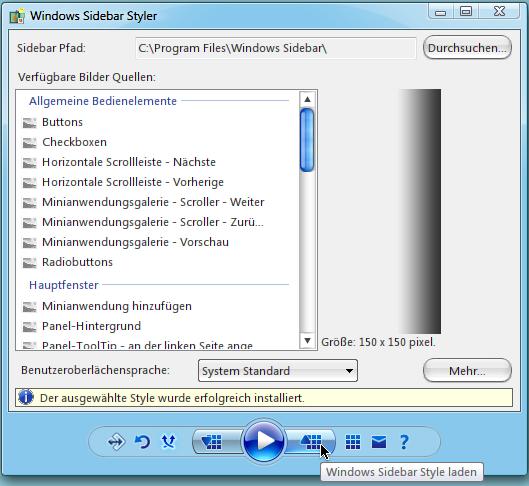Select Buttons in the image sources list
The image size is (529, 486).
click(x=62, y=122)
